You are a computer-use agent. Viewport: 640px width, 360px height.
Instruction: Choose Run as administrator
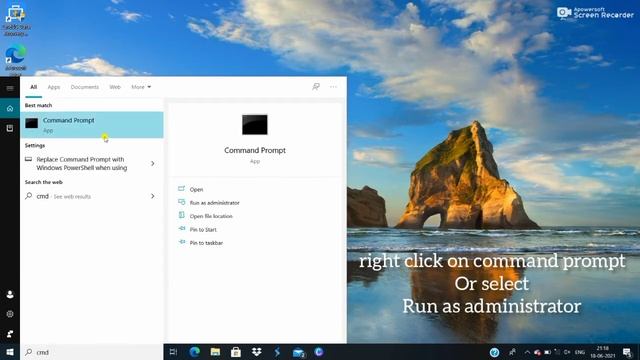(x=214, y=203)
